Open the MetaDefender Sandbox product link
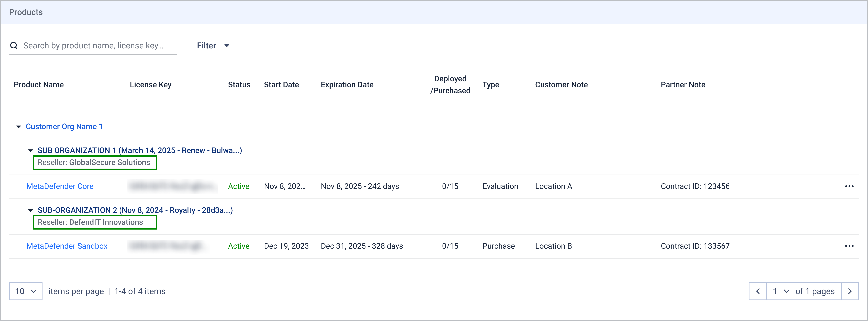The image size is (868, 321). click(67, 246)
